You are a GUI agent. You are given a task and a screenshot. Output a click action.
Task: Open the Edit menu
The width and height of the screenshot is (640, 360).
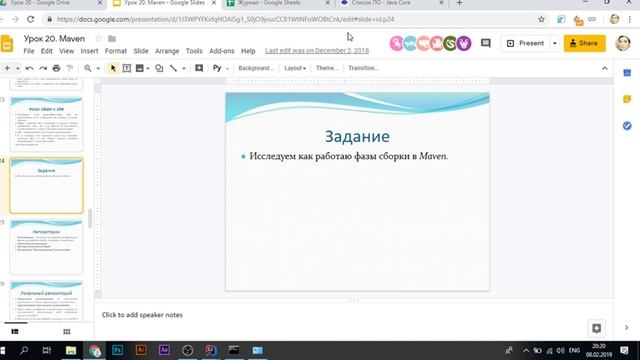click(x=47, y=51)
